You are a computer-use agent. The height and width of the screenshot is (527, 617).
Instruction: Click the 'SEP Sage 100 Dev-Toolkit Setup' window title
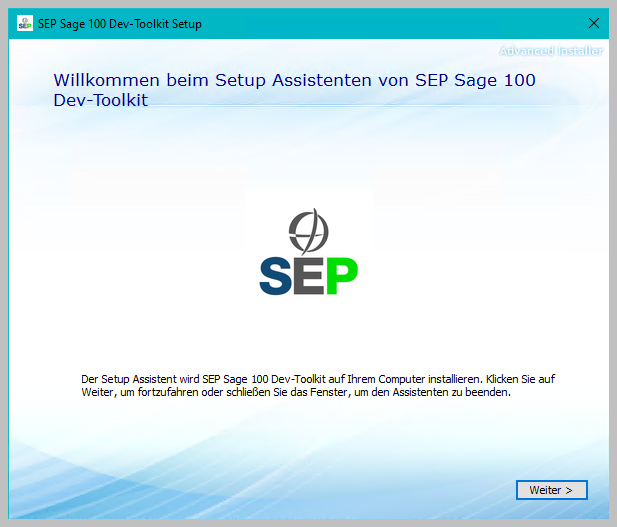(x=120, y=24)
